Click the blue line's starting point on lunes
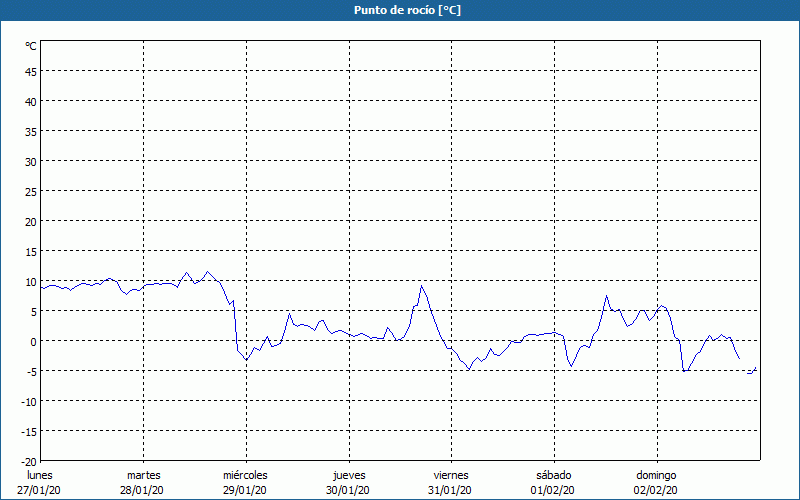 pos(41,289)
